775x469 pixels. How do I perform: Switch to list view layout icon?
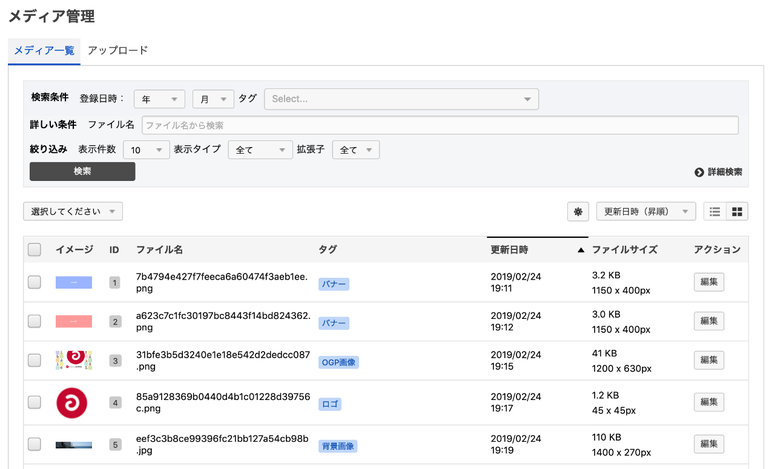tap(715, 212)
